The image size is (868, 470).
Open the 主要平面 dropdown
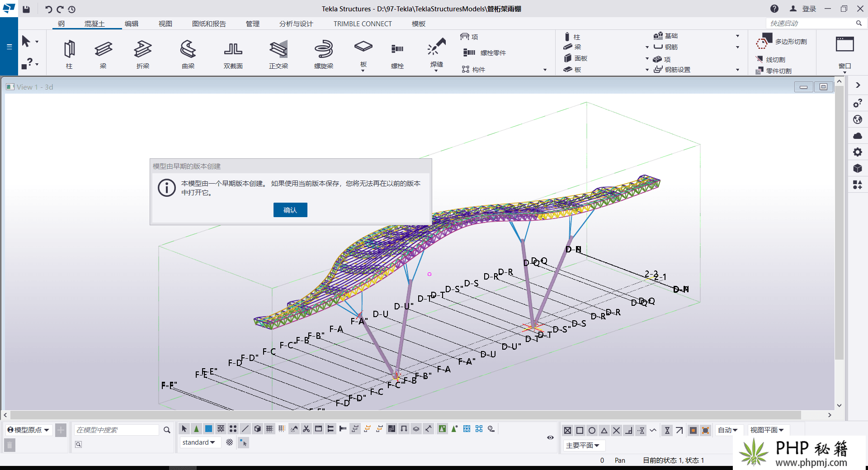pos(583,446)
